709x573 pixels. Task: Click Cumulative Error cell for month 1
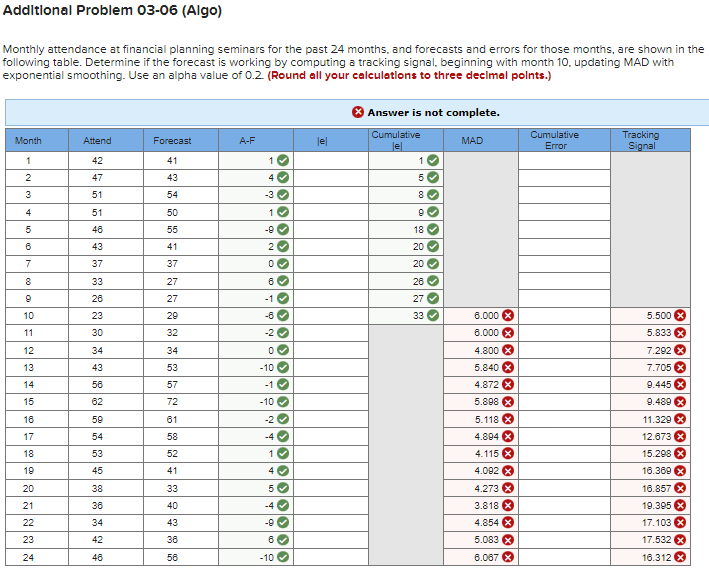coord(564,161)
